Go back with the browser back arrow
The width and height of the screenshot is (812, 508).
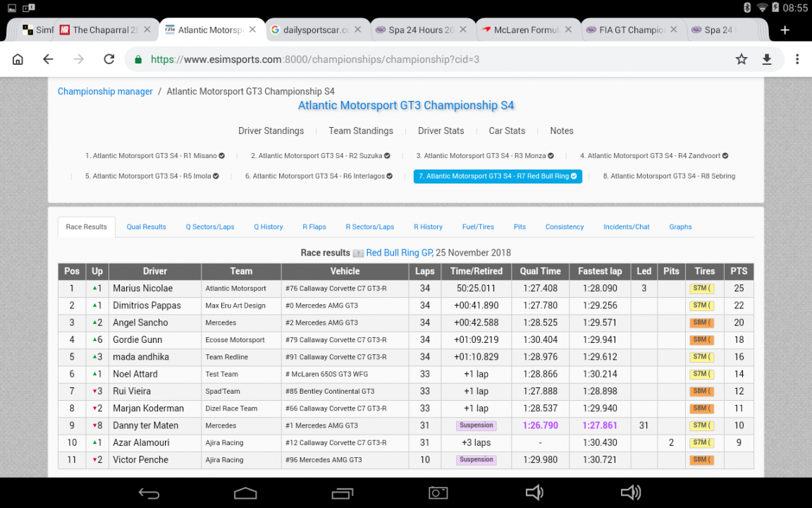pos(48,59)
